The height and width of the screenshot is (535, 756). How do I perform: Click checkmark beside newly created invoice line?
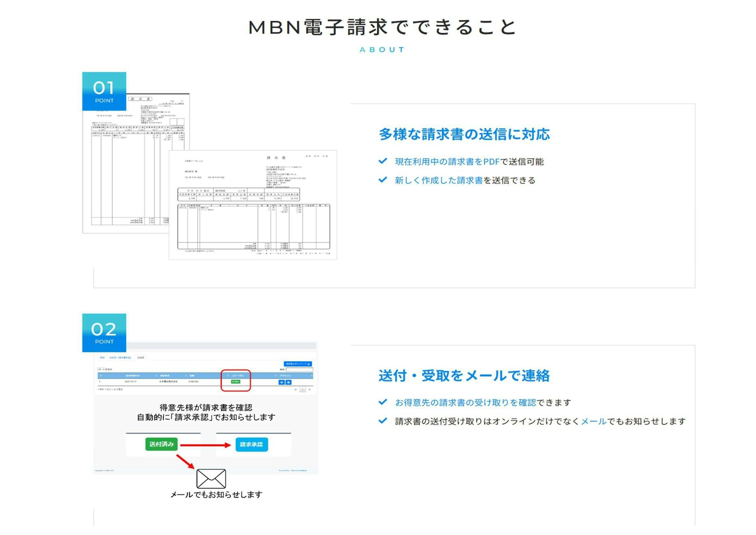383,180
